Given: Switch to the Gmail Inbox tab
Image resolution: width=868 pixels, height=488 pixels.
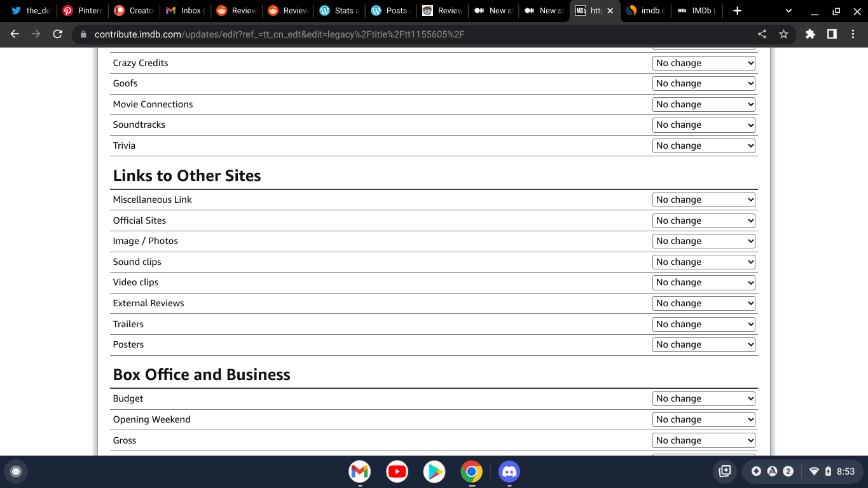Looking at the screenshot, I should [184, 11].
